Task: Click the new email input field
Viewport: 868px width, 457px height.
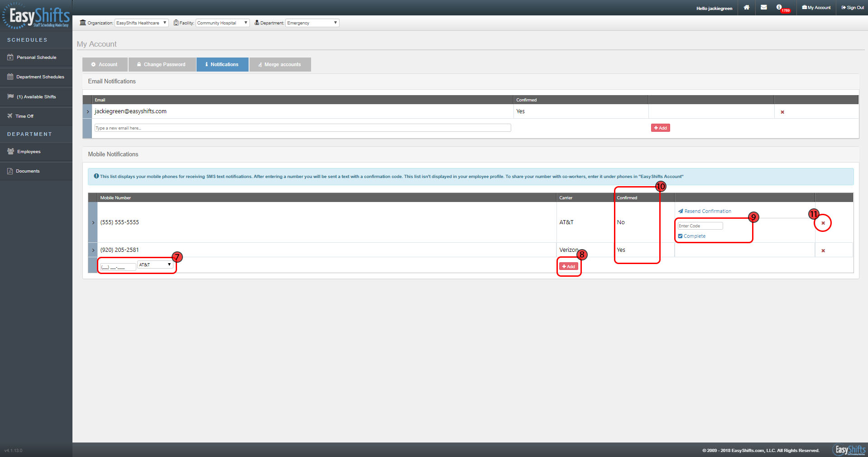Action: (302, 128)
